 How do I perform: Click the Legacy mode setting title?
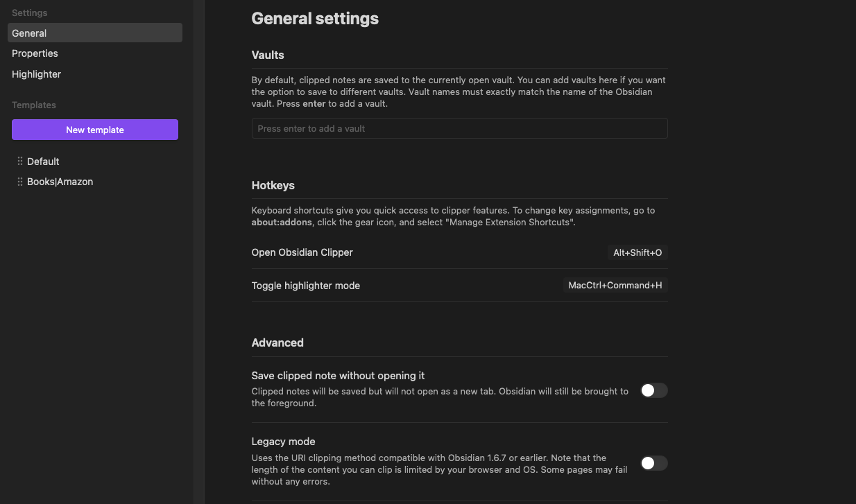283,442
